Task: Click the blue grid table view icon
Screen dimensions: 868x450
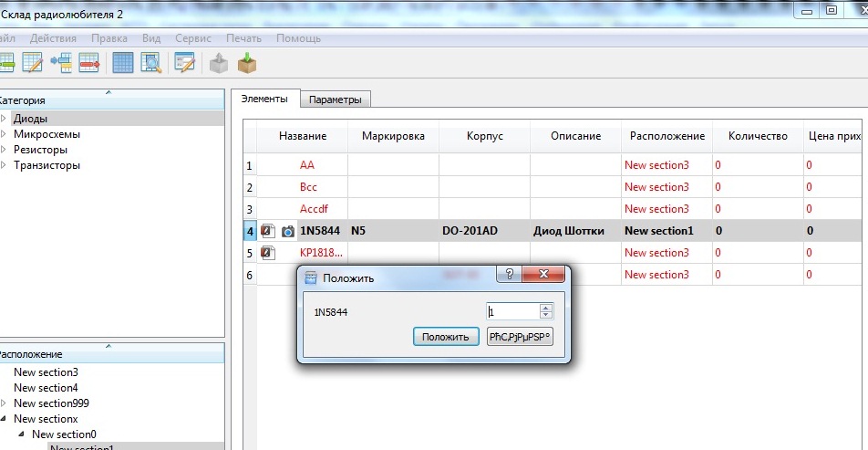Action: click(x=123, y=63)
